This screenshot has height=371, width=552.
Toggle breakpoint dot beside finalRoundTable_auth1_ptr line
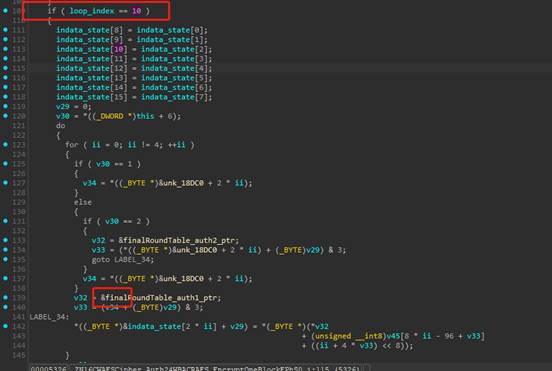(x=6, y=297)
